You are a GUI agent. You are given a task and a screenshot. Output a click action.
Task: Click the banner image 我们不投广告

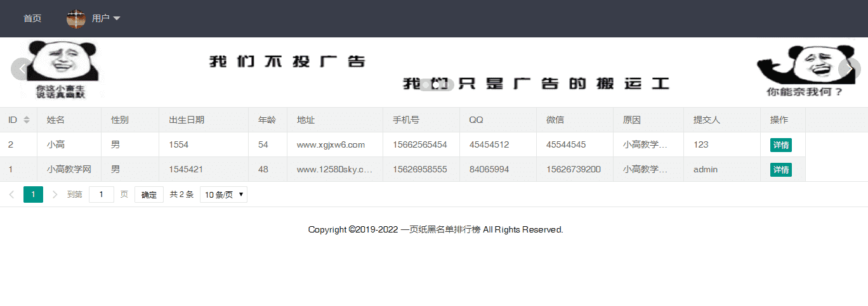(434, 72)
